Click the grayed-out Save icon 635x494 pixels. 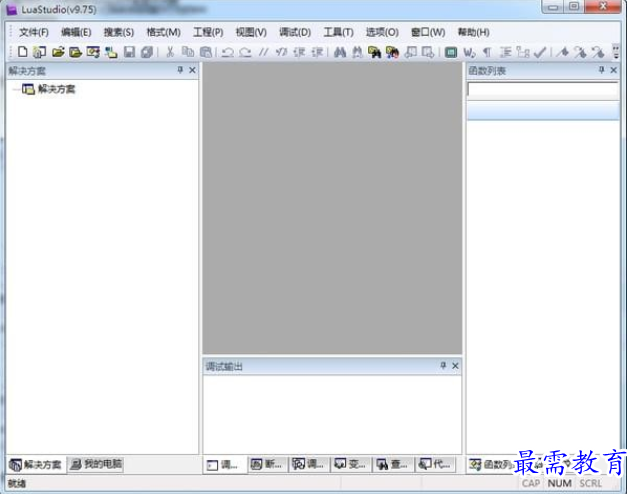[x=129, y=52]
